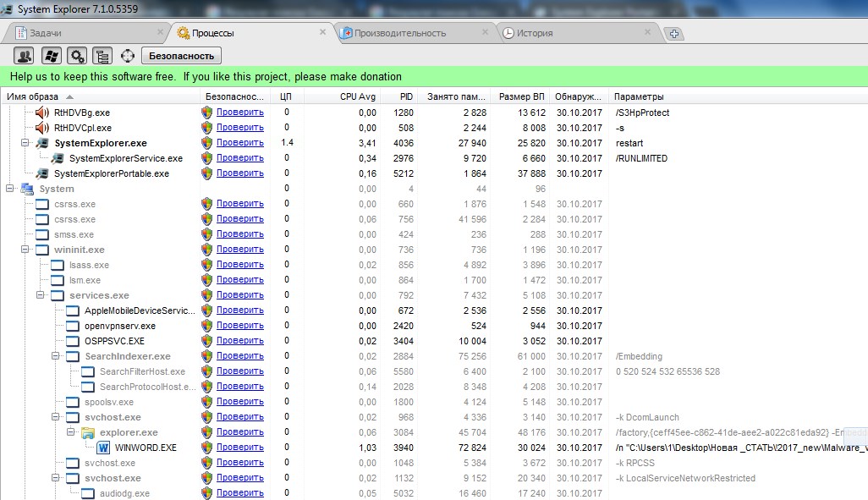Click the System computer icon
This screenshot has width=868, height=500.
27,189
